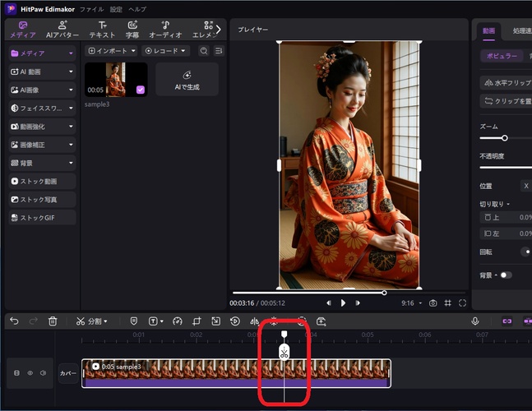Open the speed gauge tool
Screen dimensions: 532x411
point(178,321)
